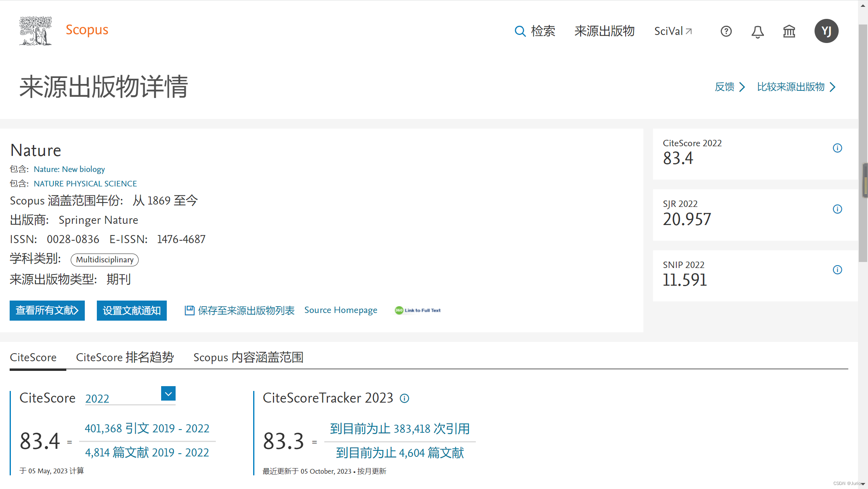The width and height of the screenshot is (868, 489).
Task: Open the YJ user avatar menu
Action: pos(826,31)
